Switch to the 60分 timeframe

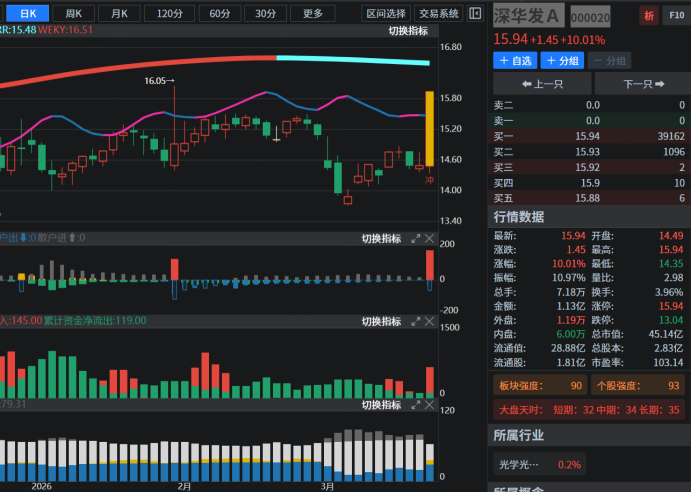(218, 13)
